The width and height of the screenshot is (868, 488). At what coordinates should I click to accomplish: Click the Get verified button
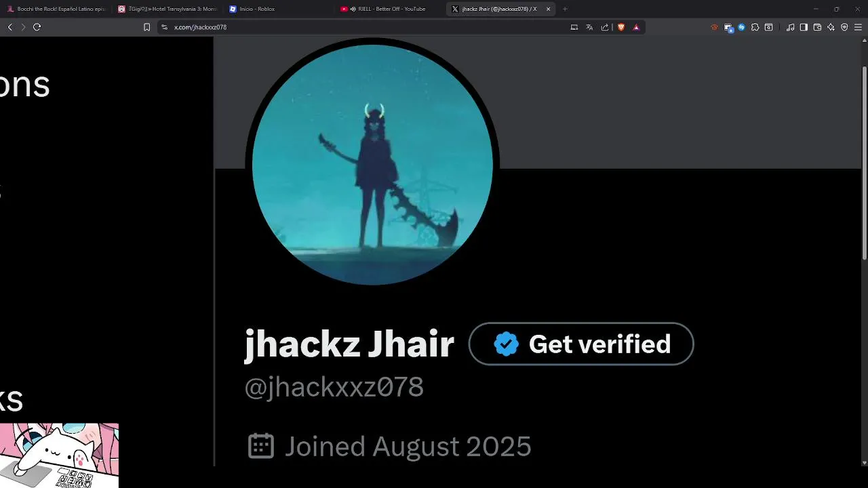pos(581,344)
